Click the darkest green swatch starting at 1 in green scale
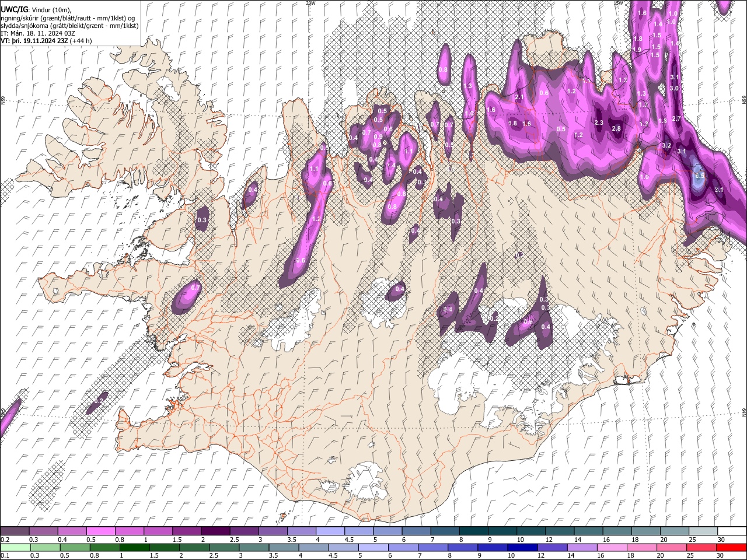 tap(134, 547)
